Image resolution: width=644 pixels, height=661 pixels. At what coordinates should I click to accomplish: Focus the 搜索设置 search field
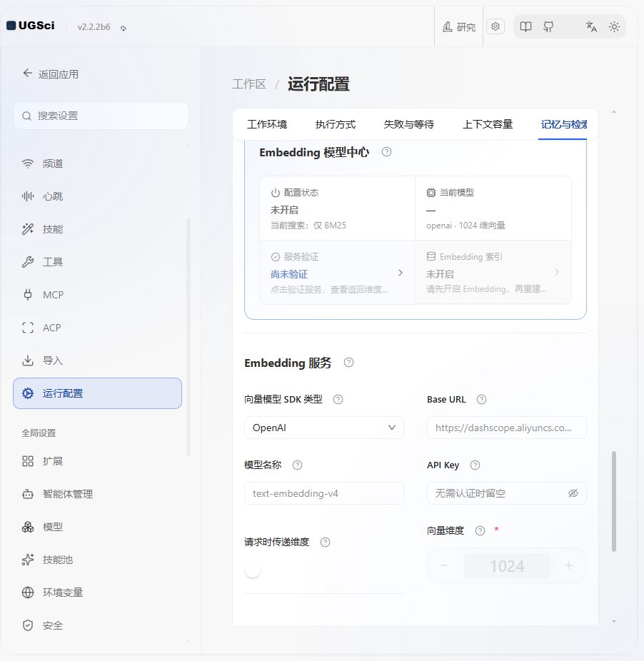[101, 116]
